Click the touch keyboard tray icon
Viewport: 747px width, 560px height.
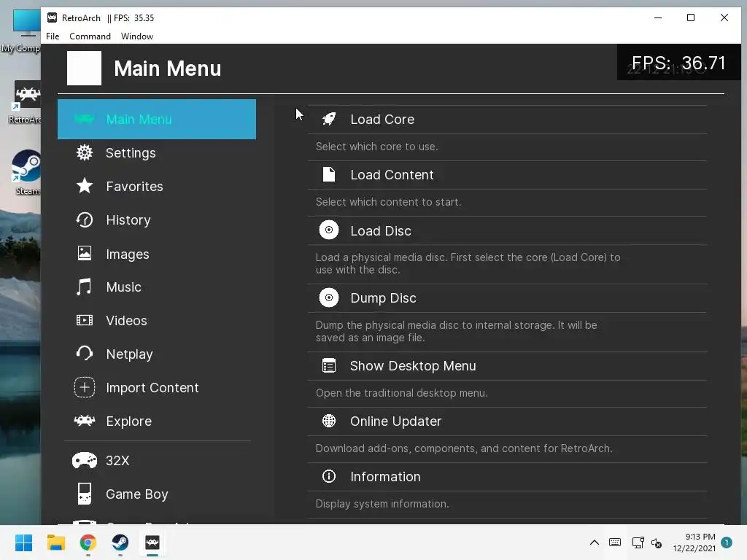pos(615,542)
